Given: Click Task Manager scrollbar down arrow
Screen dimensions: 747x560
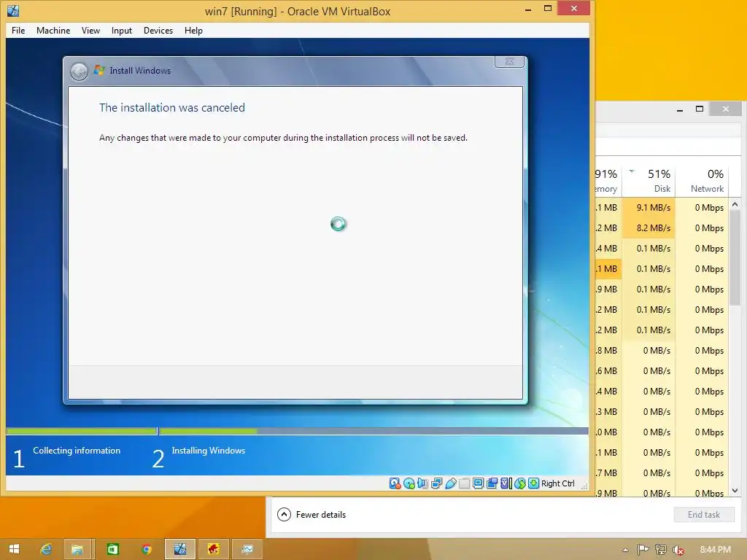Looking at the screenshot, I should [x=735, y=491].
